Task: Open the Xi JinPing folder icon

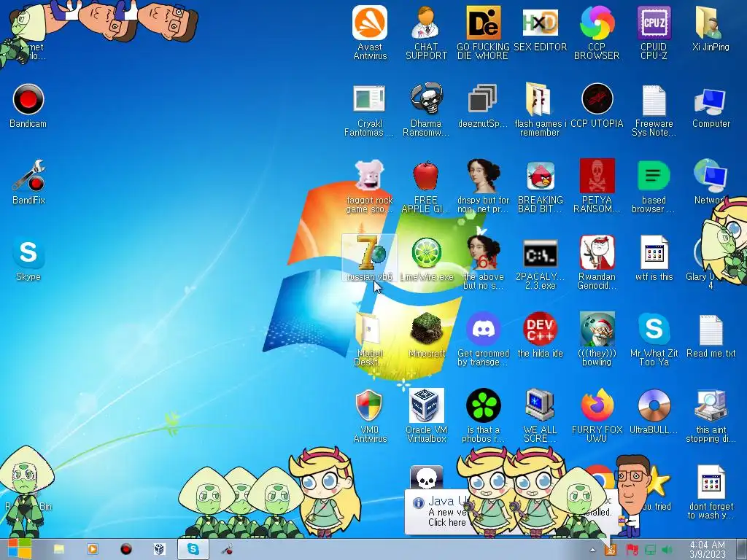Action: tap(711, 28)
